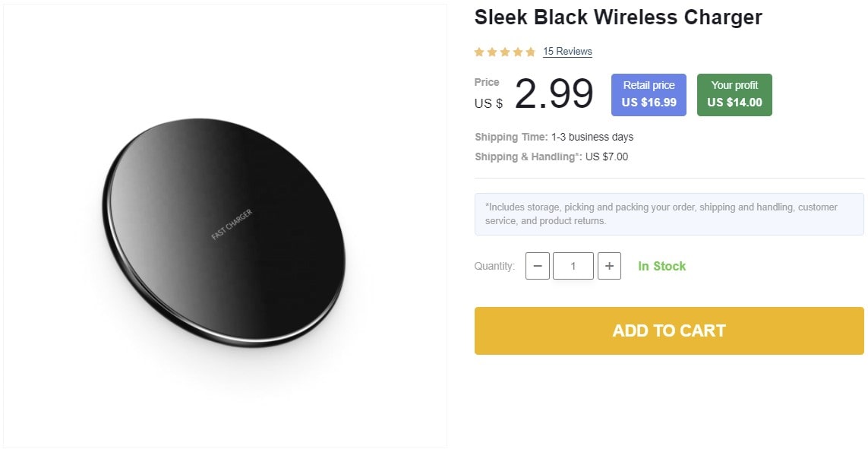Click the ADD TO CART button
The image size is (868, 449).
669,330
